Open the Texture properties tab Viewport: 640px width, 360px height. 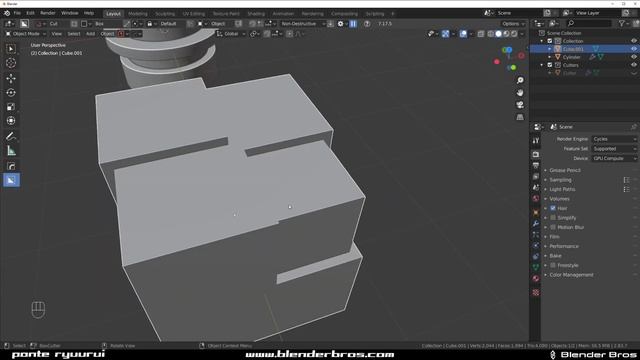pyautogui.click(x=536, y=292)
